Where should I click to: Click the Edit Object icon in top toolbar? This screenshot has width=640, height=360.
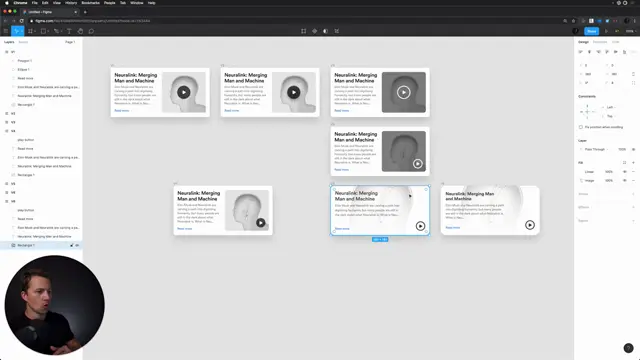point(303,31)
